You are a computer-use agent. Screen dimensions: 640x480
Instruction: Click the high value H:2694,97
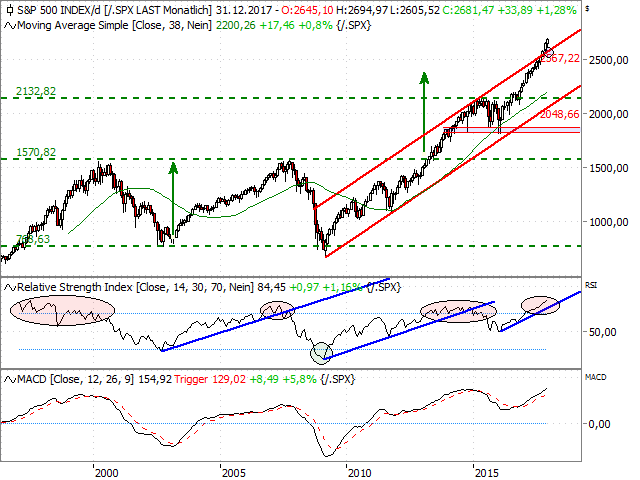[362, 10]
